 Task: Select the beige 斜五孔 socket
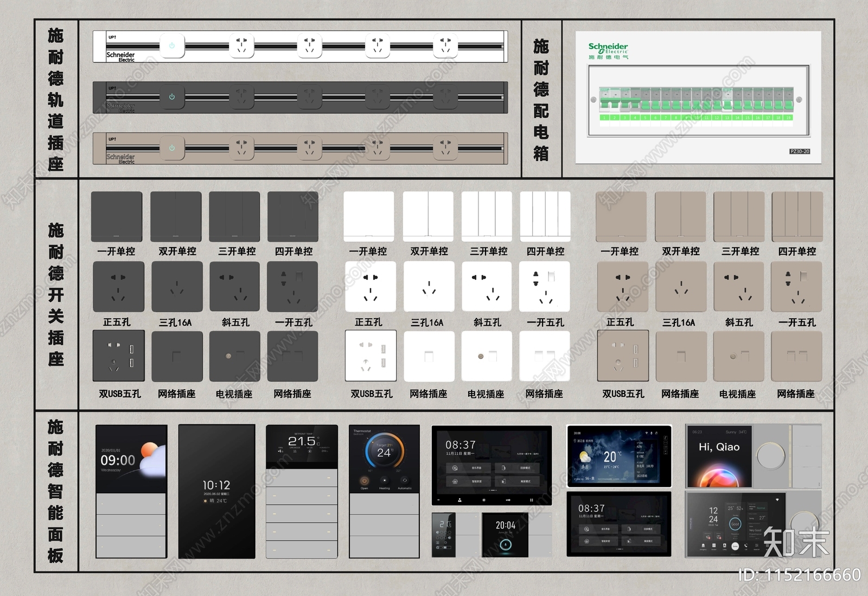pyautogui.click(x=739, y=287)
